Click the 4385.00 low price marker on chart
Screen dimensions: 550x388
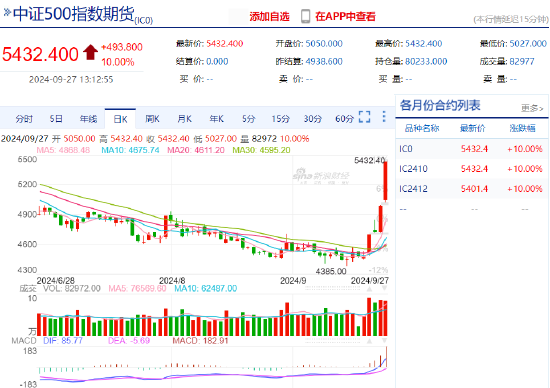click(331, 271)
